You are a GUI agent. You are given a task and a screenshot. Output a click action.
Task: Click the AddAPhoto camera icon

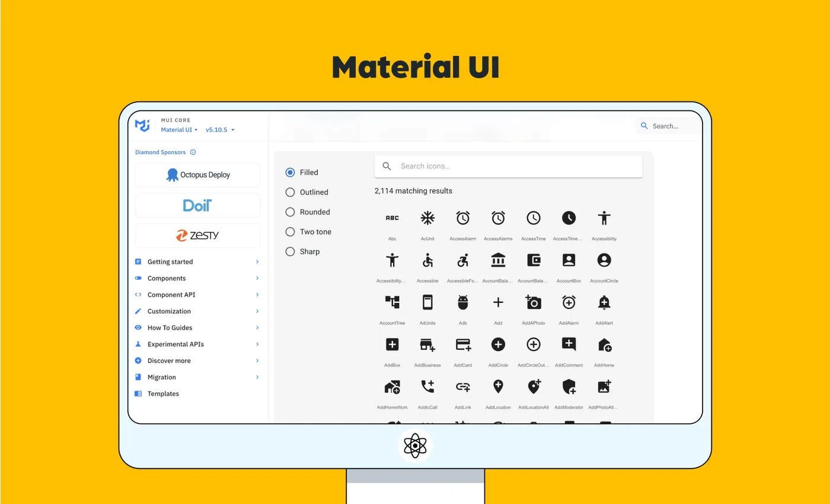point(533,302)
